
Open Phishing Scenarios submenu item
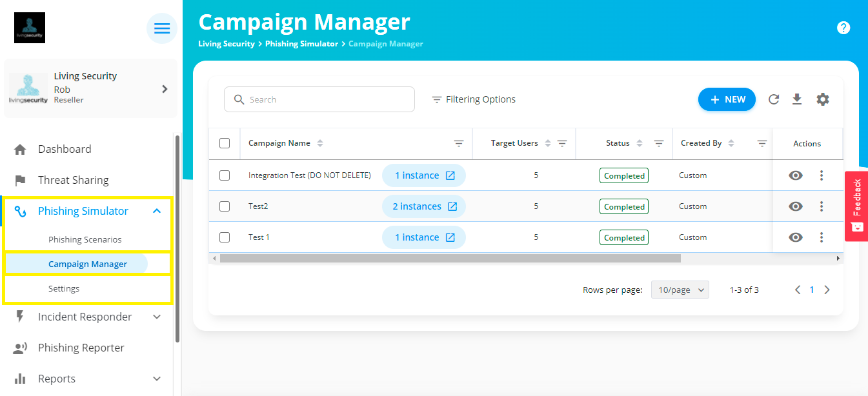[85, 240]
